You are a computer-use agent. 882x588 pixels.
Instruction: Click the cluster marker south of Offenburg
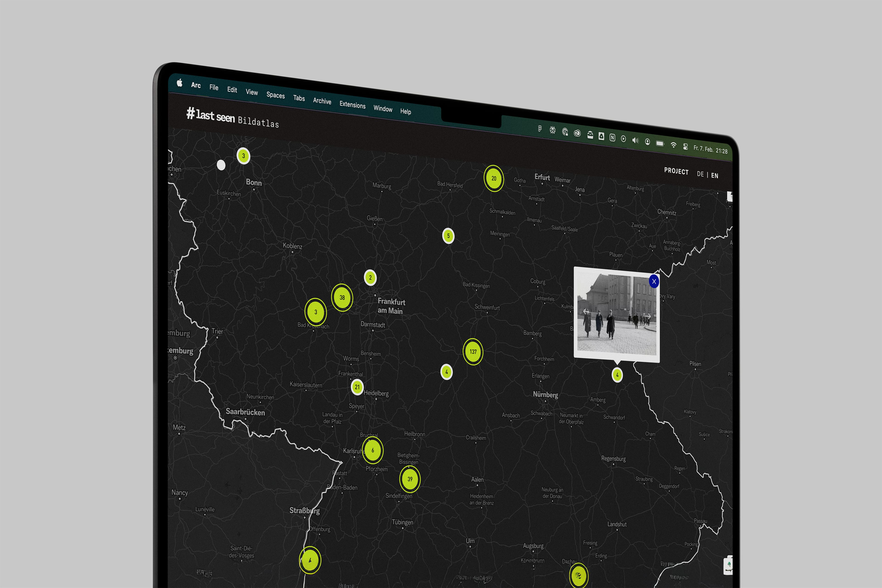(310, 560)
